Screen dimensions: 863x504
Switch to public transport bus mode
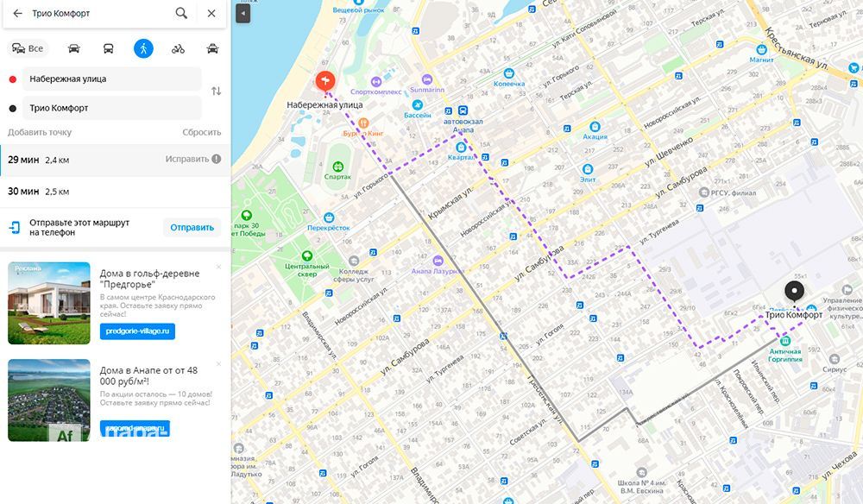109,48
